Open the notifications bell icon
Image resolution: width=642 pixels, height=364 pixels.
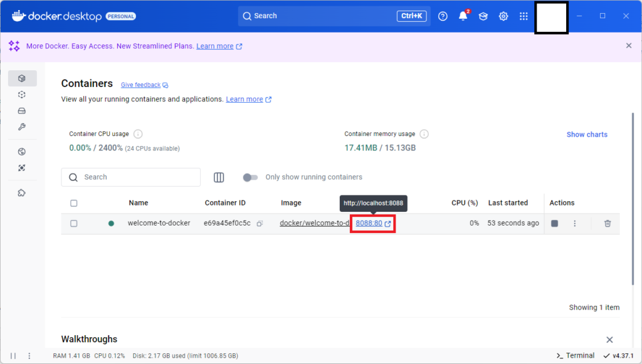click(463, 16)
